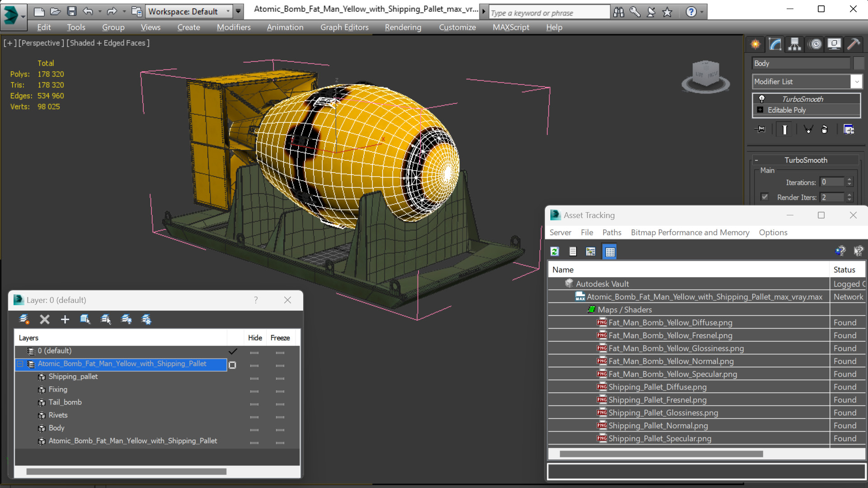Click Delete layer X icon in the Layer dialog
The width and height of the screenshot is (868, 488).
pos(45,320)
